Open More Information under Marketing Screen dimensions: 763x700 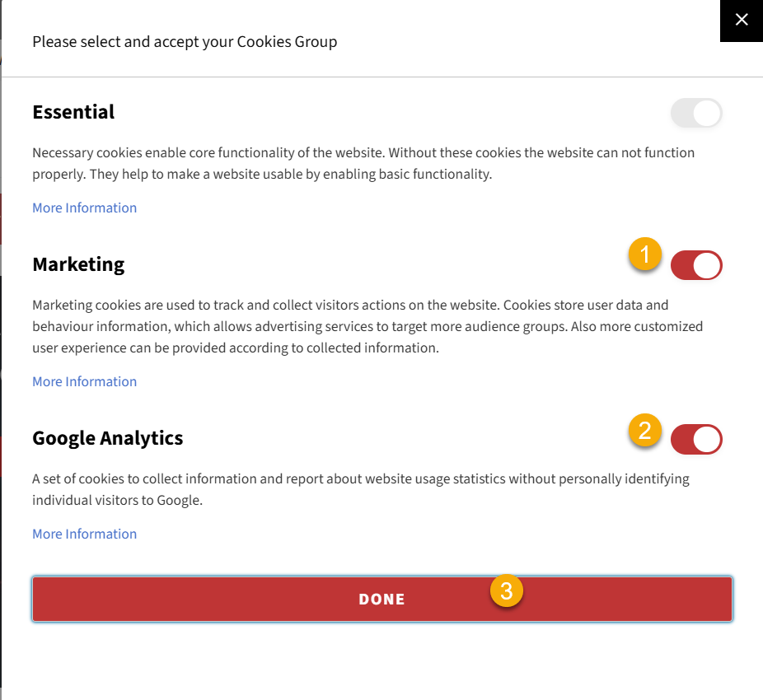click(84, 382)
